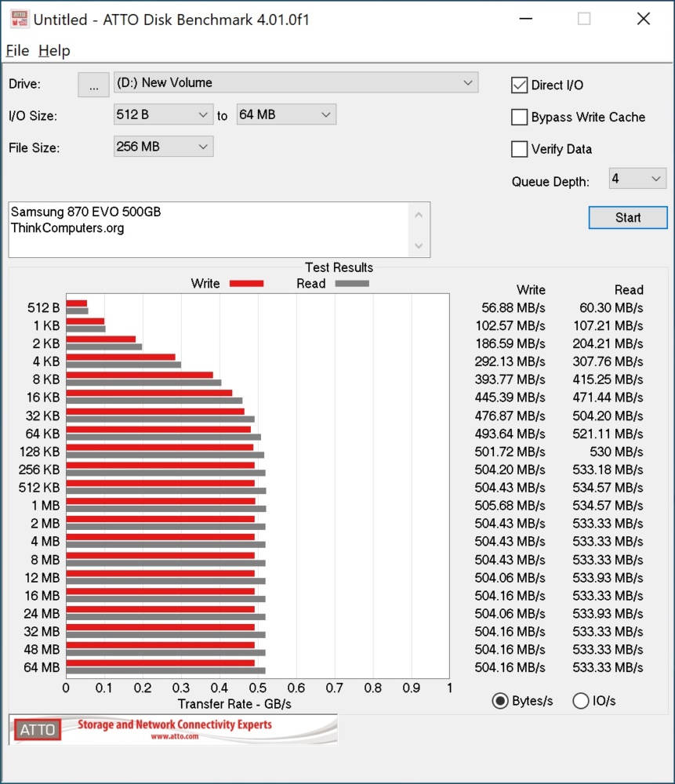Uncheck the Direct I/O checkbox

(x=520, y=85)
